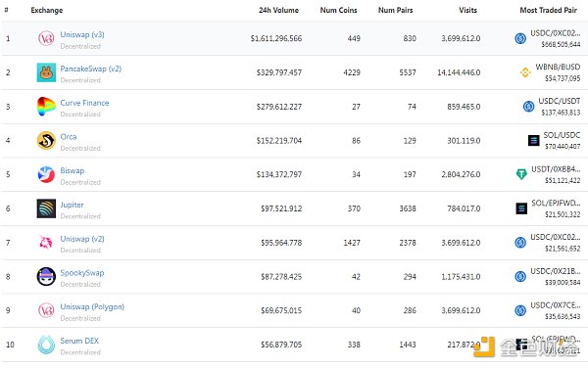This screenshot has width=588, height=368.
Task: Sort by the Num Coins column header
Action: [338, 10]
